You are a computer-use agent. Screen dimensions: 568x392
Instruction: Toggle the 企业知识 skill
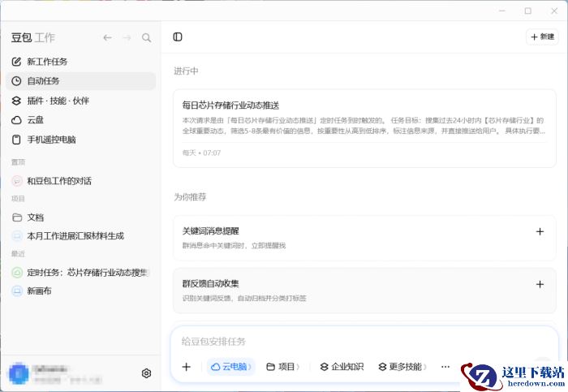click(342, 367)
